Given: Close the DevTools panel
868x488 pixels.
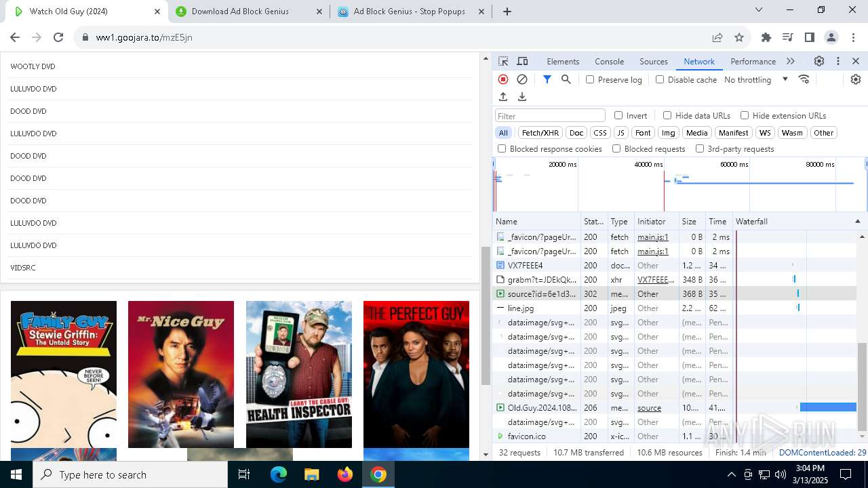Looking at the screenshot, I should tap(856, 61).
